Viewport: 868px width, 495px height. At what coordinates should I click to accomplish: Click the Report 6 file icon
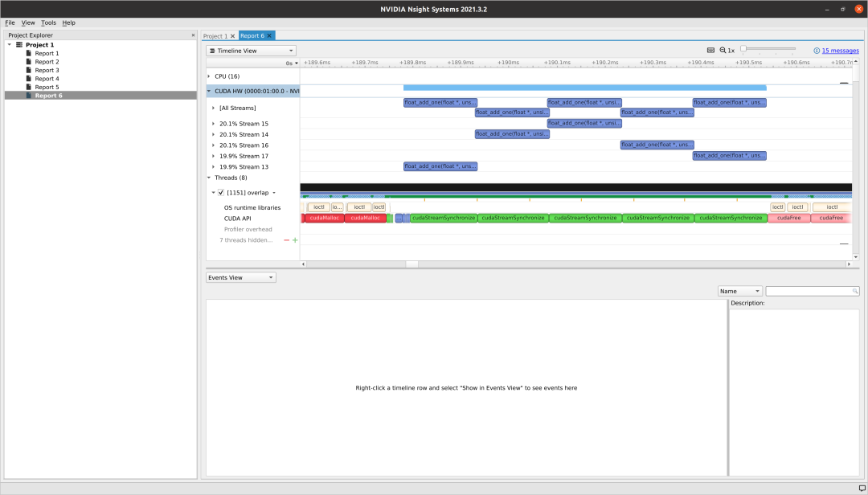coord(29,96)
